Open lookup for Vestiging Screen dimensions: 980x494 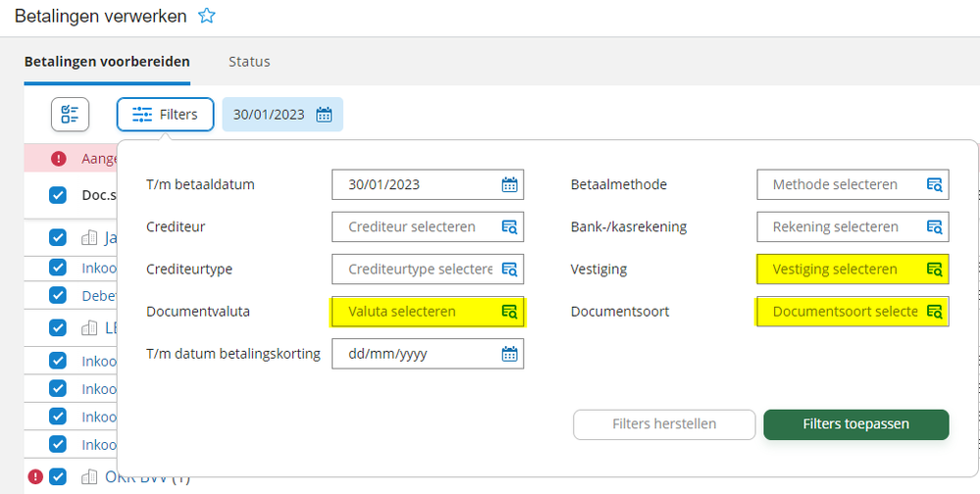coord(934,270)
